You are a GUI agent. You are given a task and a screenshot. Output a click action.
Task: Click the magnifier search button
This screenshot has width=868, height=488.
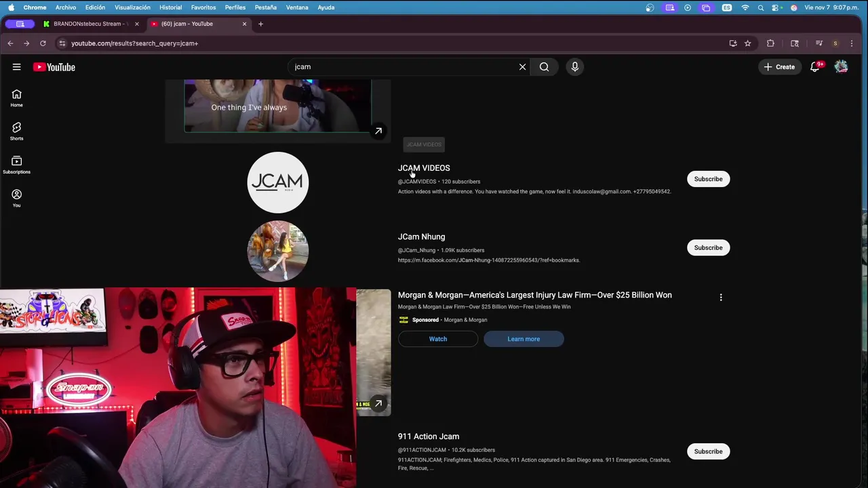tap(544, 67)
